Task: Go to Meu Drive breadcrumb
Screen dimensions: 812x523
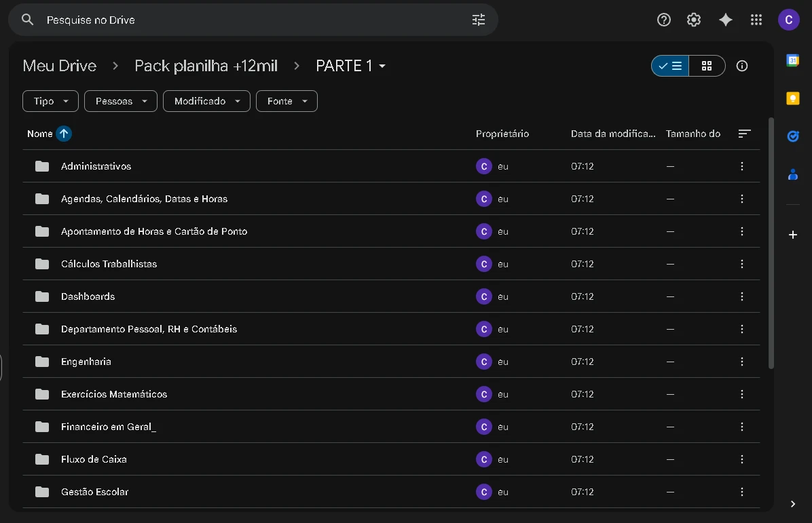Action: [60, 66]
